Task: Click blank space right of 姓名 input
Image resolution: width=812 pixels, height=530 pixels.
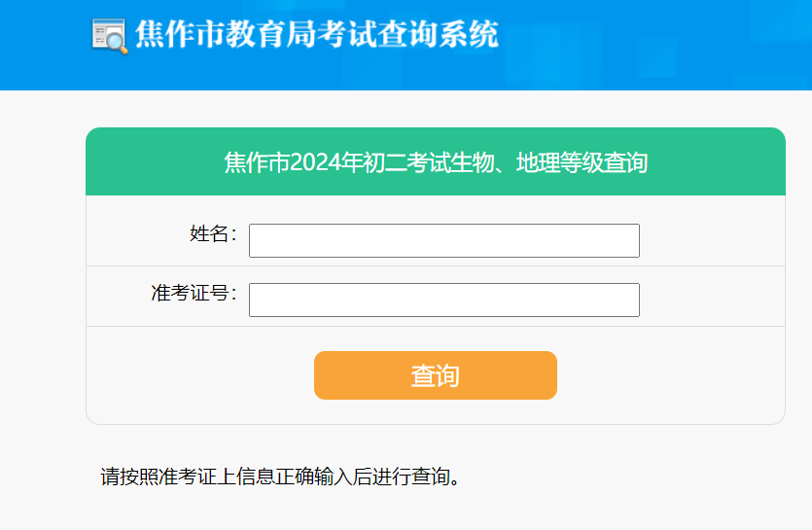Action: pyautogui.click(x=712, y=240)
